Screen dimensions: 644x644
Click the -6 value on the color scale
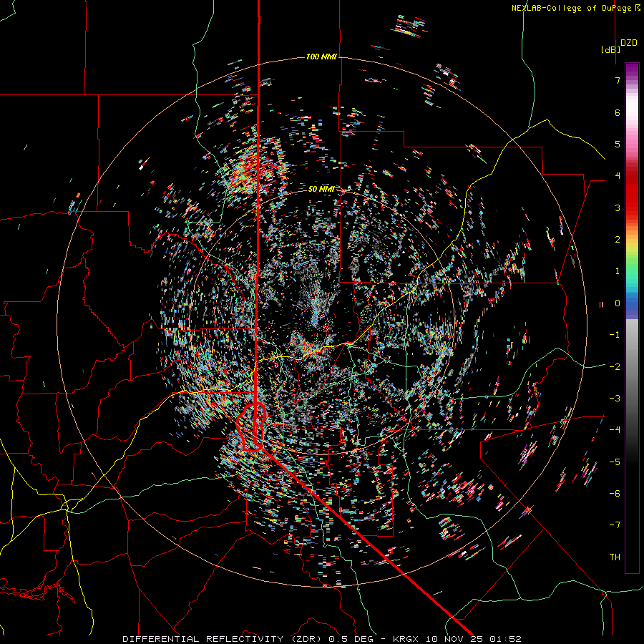tap(615, 494)
